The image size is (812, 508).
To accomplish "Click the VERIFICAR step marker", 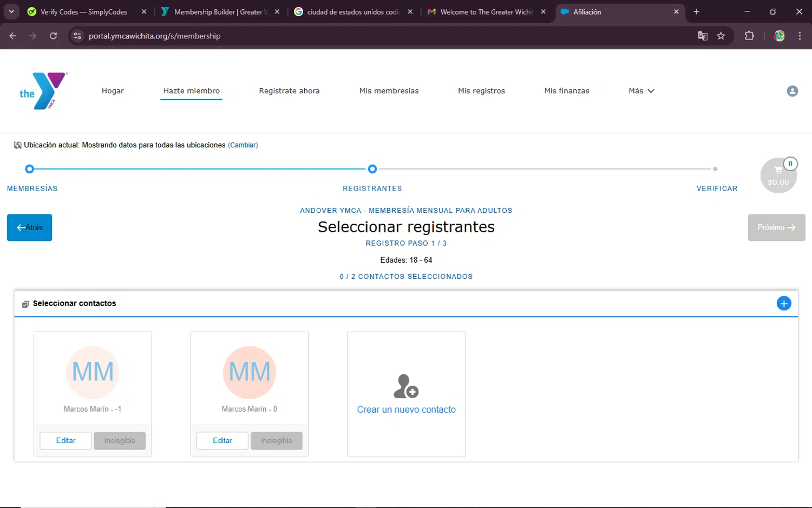I will click(715, 169).
